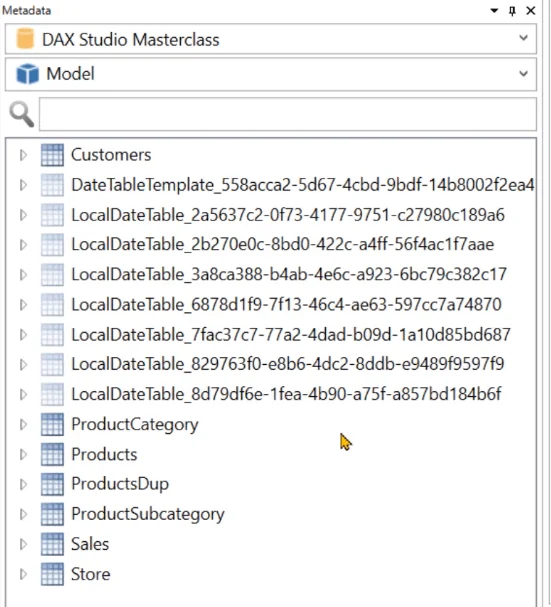Click the Store table icon
Screen dimensions: 551x607
click(x=52, y=574)
